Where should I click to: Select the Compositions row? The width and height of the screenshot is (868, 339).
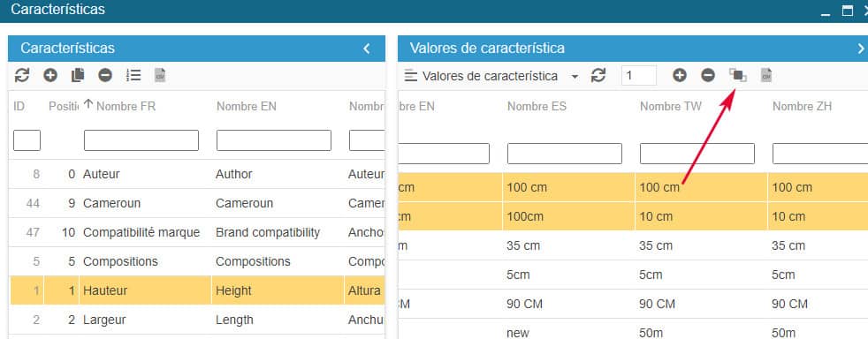[x=198, y=261]
